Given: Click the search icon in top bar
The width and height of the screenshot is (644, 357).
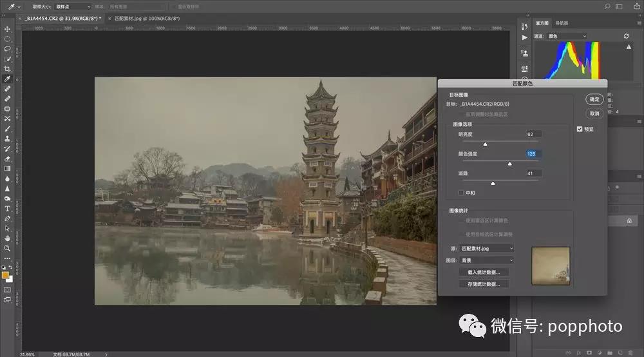Looking at the screenshot, I should tap(607, 6).
